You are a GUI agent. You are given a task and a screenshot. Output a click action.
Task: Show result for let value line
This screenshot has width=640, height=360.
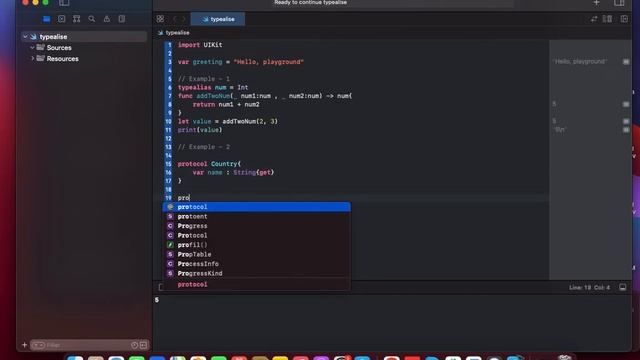[x=626, y=121]
